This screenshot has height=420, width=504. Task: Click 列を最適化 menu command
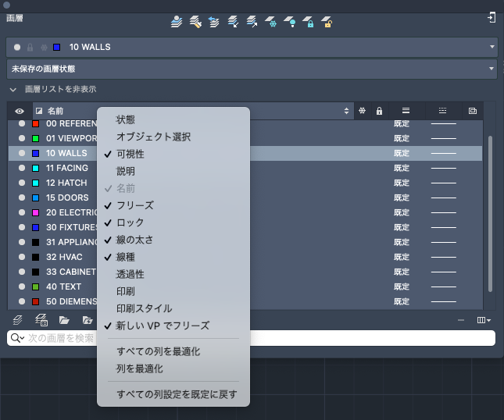tap(173, 368)
